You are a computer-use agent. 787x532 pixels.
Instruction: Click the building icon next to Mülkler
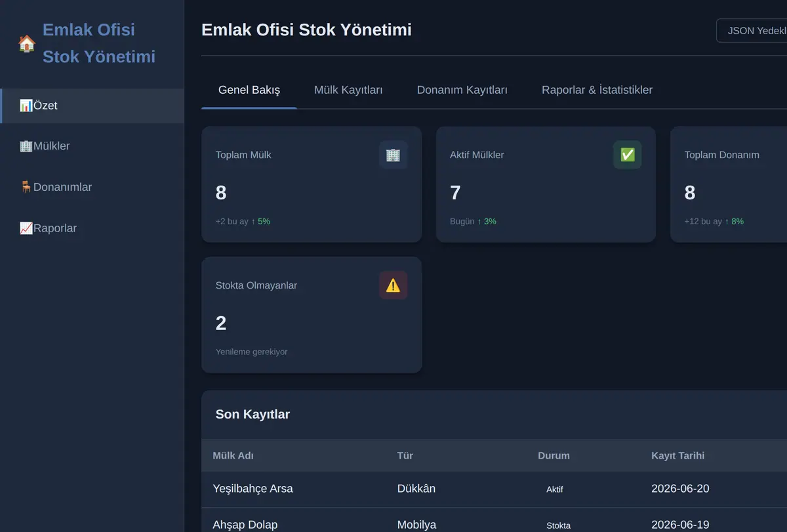point(26,146)
